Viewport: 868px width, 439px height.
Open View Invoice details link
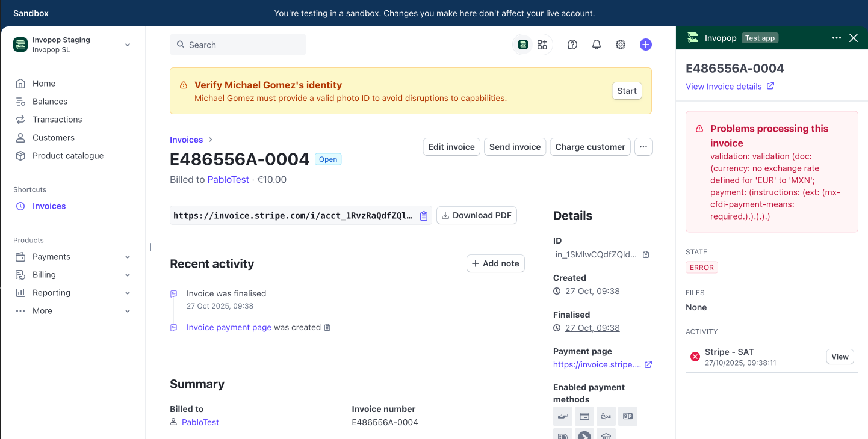(x=725, y=86)
